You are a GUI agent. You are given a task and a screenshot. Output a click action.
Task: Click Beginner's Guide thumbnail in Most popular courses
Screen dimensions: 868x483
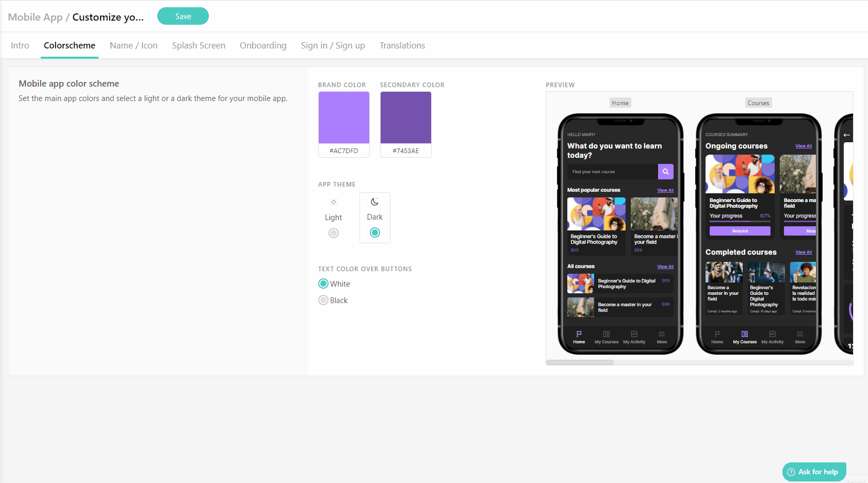pos(596,214)
